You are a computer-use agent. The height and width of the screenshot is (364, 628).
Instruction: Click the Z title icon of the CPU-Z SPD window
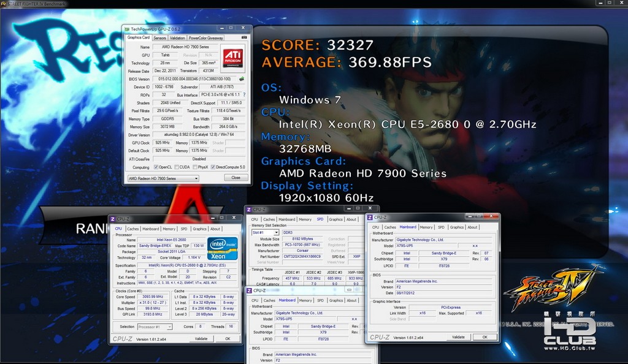click(x=249, y=209)
